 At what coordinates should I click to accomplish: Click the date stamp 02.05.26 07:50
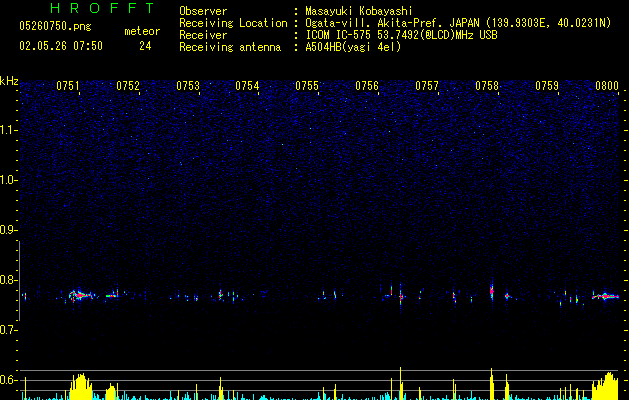pyautogui.click(x=61, y=46)
